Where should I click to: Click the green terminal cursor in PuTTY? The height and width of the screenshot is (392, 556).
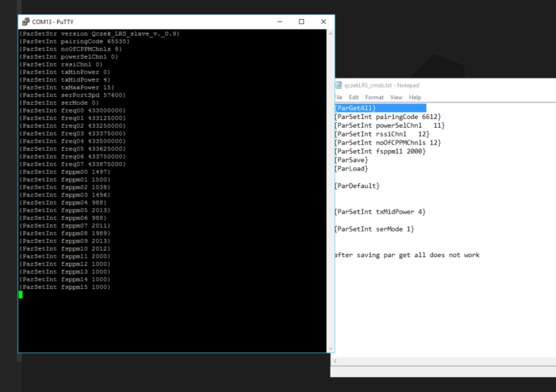point(21,294)
